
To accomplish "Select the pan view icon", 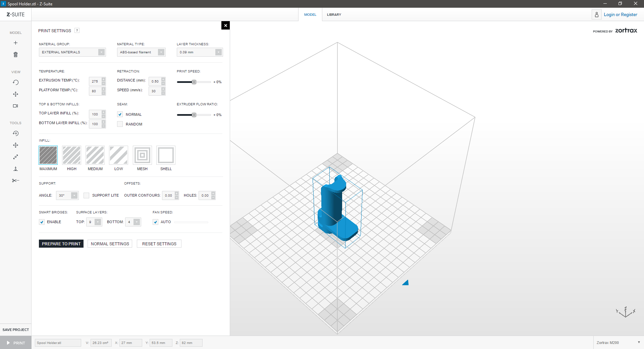I will pyautogui.click(x=15, y=94).
